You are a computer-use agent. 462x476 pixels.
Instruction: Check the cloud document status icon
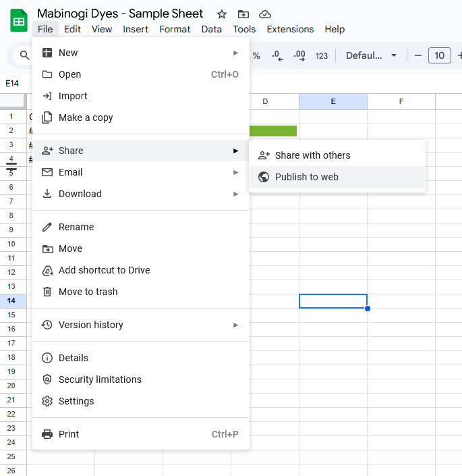pyautogui.click(x=265, y=14)
